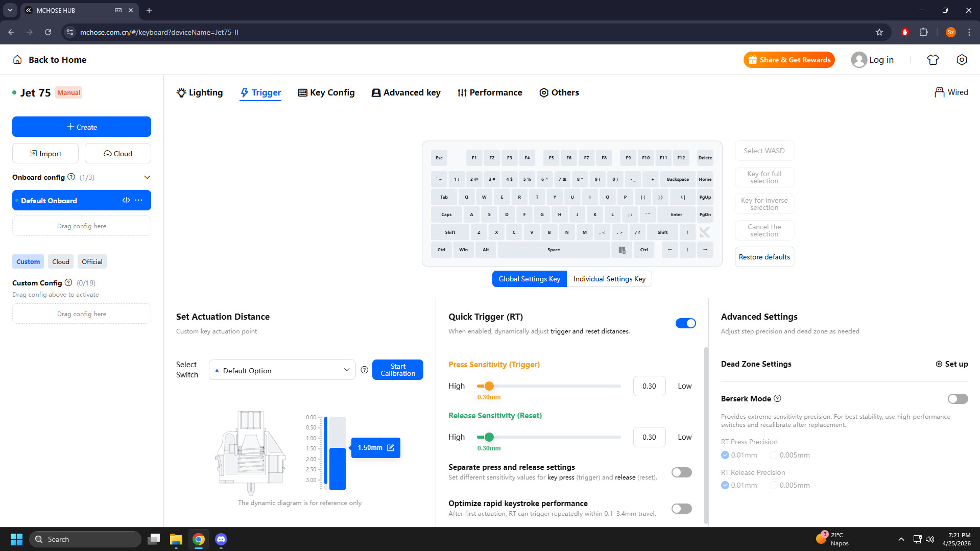Image resolution: width=980 pixels, height=551 pixels.
Task: Click Restore defaults button
Action: tap(764, 257)
